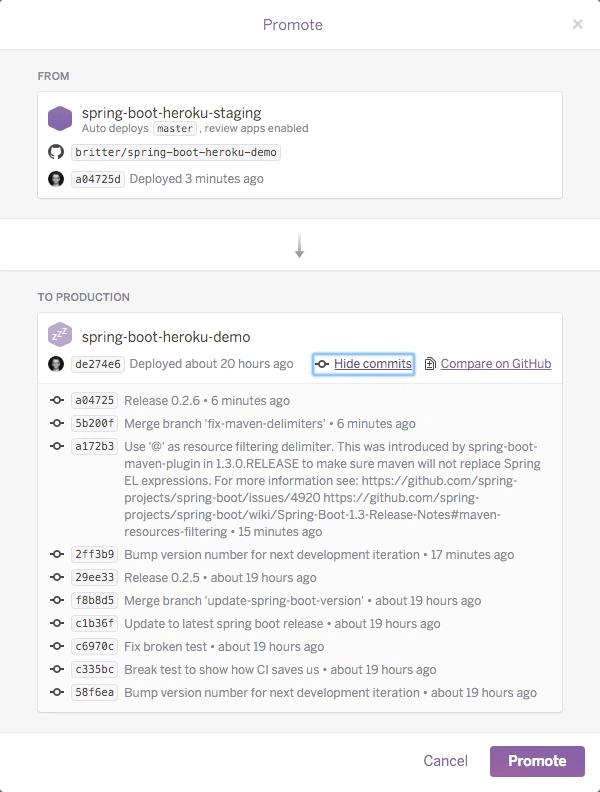Click commit icon next to 5b200f

tap(57, 423)
